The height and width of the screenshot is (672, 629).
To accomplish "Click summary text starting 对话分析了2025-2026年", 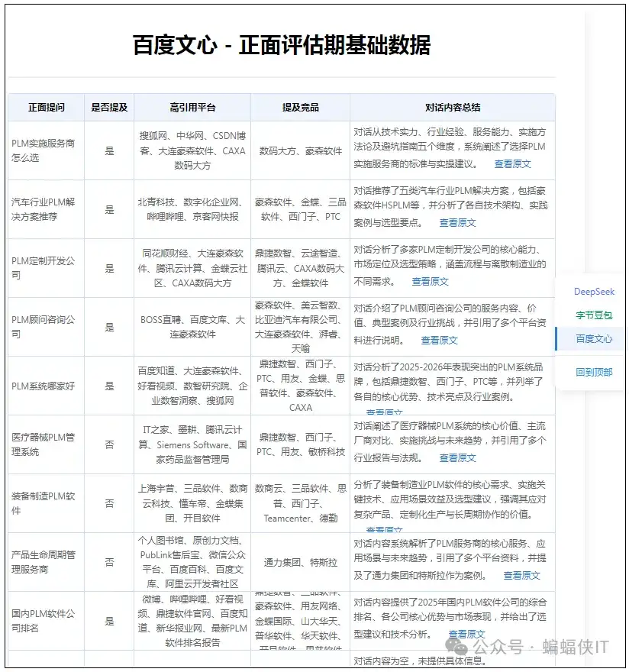I will click(448, 382).
